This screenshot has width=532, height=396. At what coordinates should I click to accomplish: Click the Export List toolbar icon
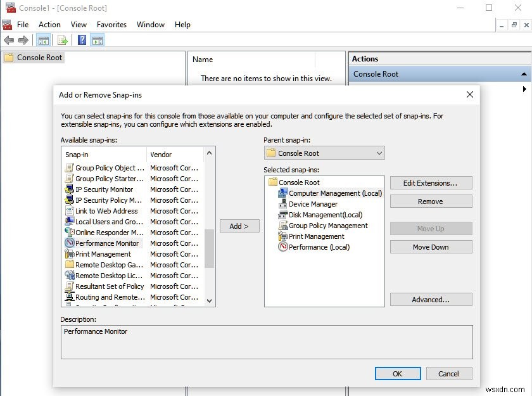point(61,39)
